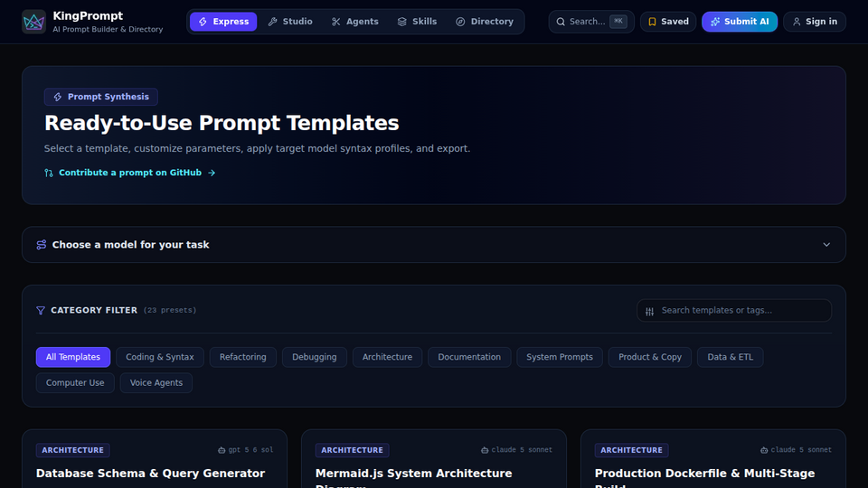Filter by Documentation category
Image resolution: width=868 pixels, height=488 pixels.
[469, 357]
